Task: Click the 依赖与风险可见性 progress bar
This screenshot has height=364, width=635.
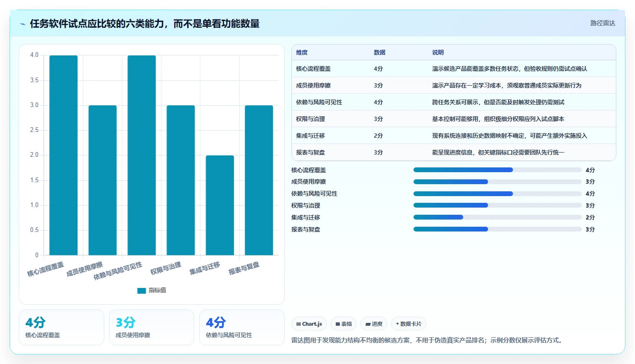Action: [498, 194]
